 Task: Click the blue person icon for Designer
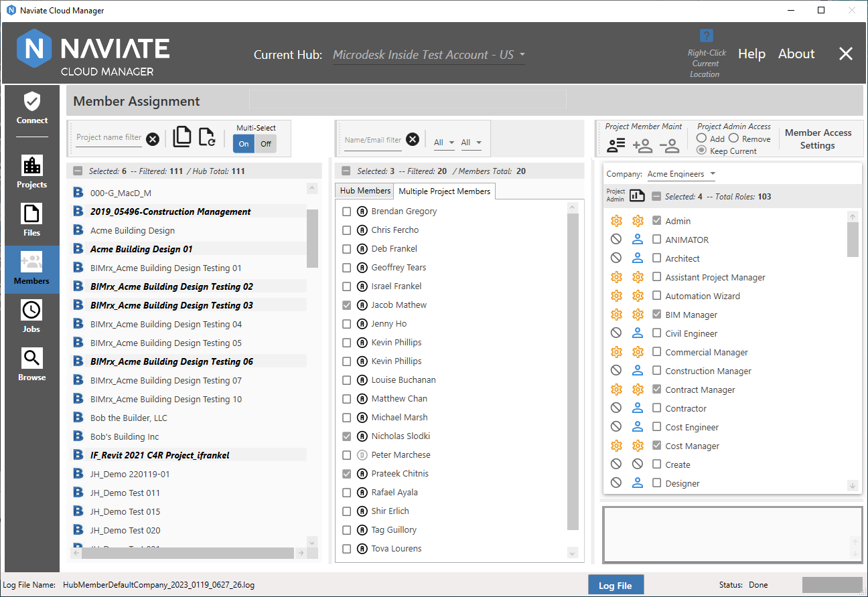638,483
